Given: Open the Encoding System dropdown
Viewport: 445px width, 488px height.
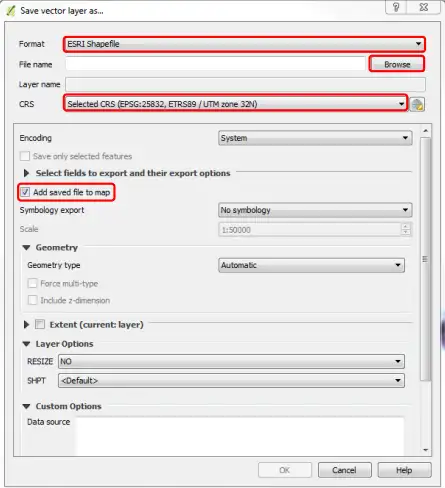Looking at the screenshot, I should tap(315, 138).
